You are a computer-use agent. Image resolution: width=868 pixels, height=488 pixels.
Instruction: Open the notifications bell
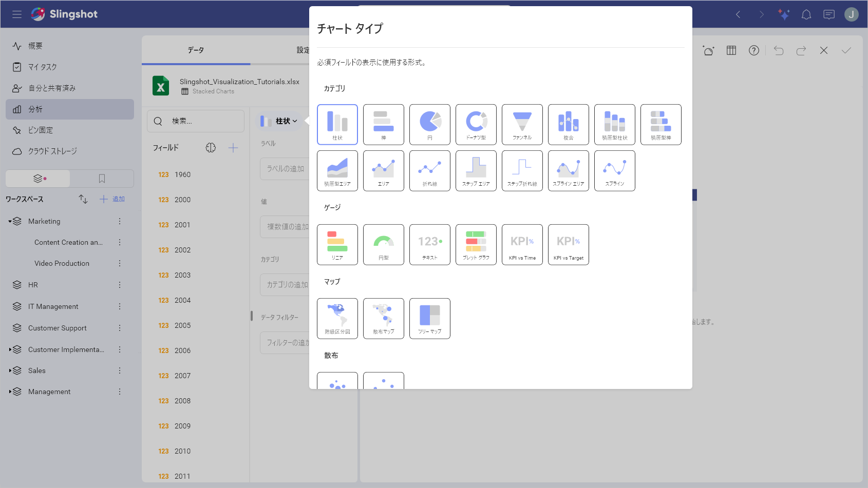pos(806,14)
